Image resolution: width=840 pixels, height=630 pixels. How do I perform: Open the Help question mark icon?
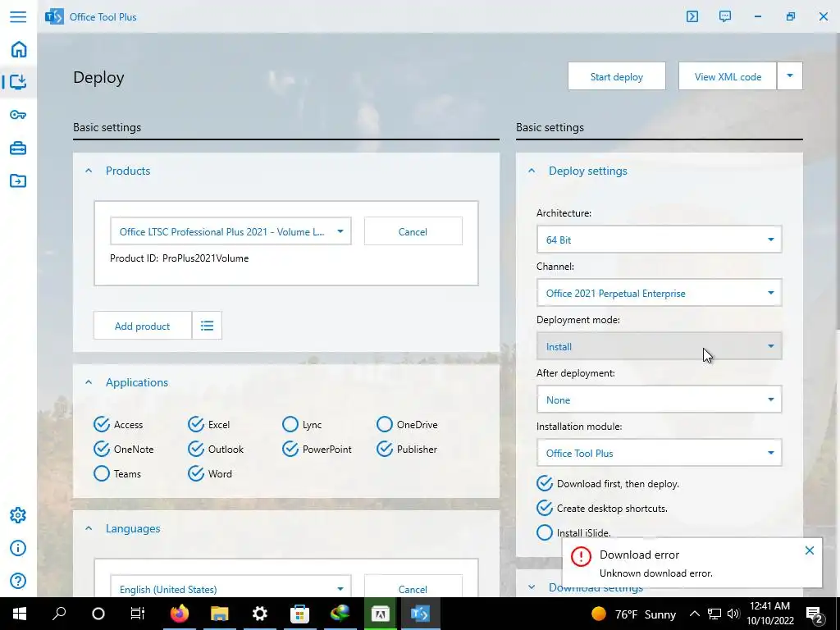pos(18,581)
